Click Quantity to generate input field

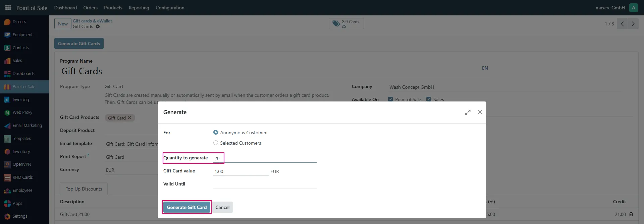pos(265,158)
